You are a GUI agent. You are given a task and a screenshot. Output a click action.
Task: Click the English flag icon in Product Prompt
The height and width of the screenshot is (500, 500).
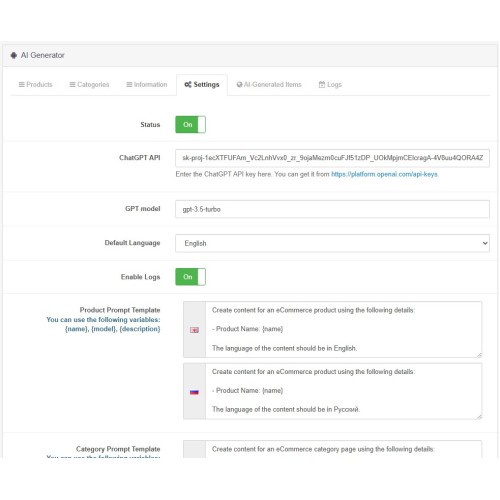tap(194, 330)
